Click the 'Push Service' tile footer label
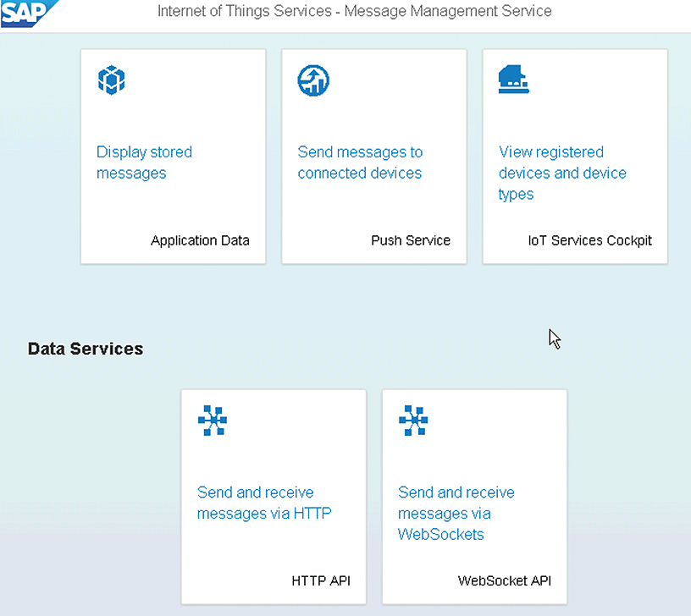 [x=411, y=240]
